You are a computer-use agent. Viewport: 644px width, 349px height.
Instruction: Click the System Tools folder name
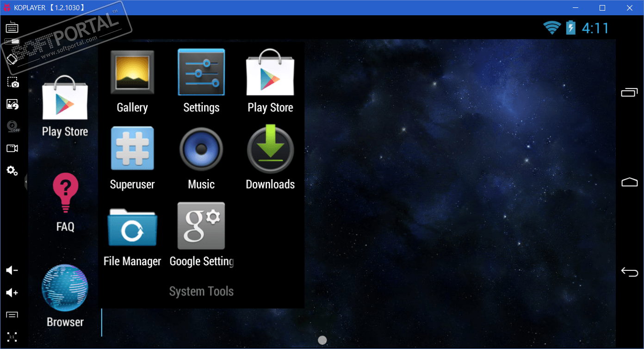[201, 292]
